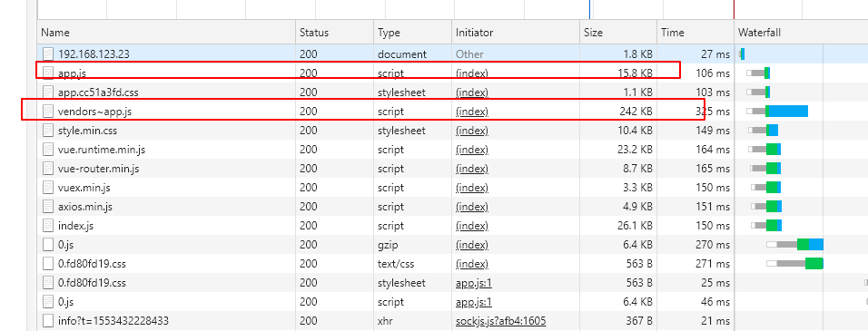Click the blank file icon beside first 0.js
This screenshot has height=331, width=868.
pos(48,245)
